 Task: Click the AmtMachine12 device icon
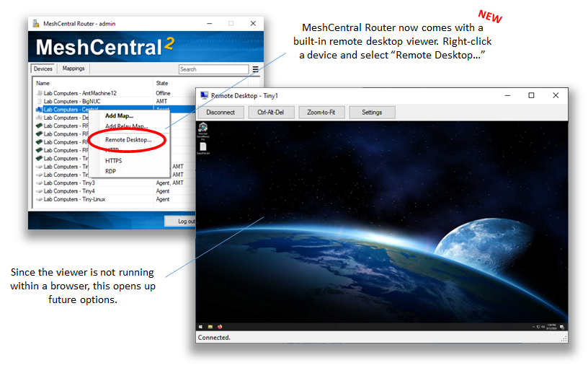pos(40,93)
